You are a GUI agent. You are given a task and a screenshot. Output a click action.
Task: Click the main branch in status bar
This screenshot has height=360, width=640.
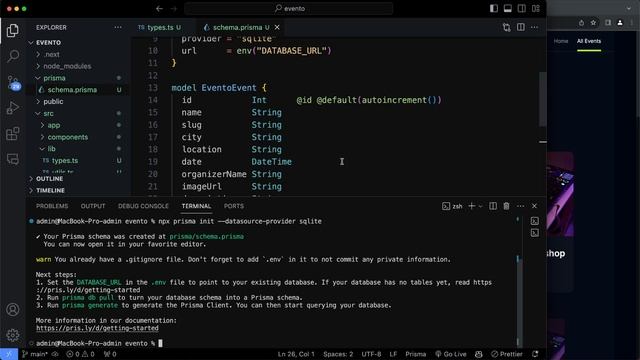pos(36,354)
